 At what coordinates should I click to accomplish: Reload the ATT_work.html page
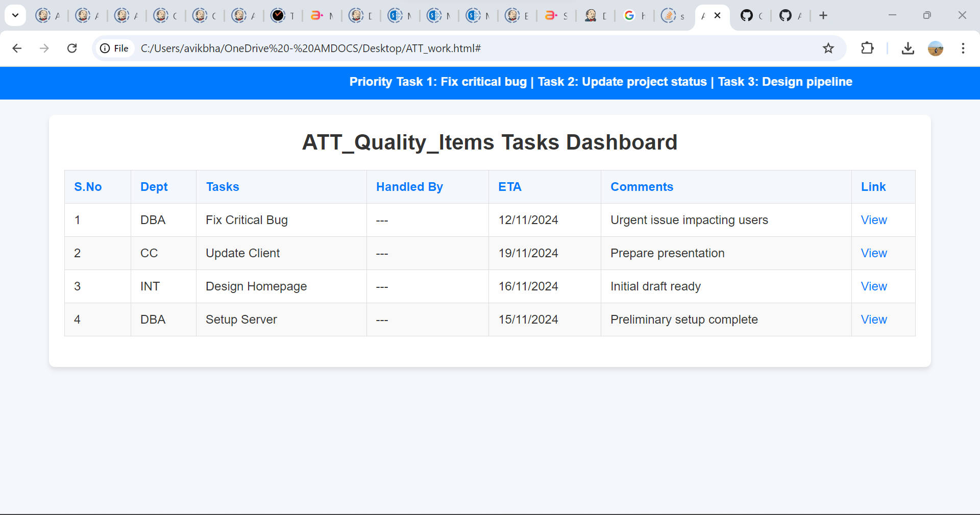coord(72,48)
